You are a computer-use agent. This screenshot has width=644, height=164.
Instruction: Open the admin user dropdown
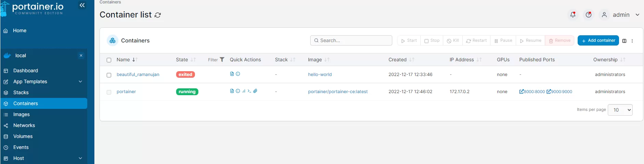(x=621, y=15)
